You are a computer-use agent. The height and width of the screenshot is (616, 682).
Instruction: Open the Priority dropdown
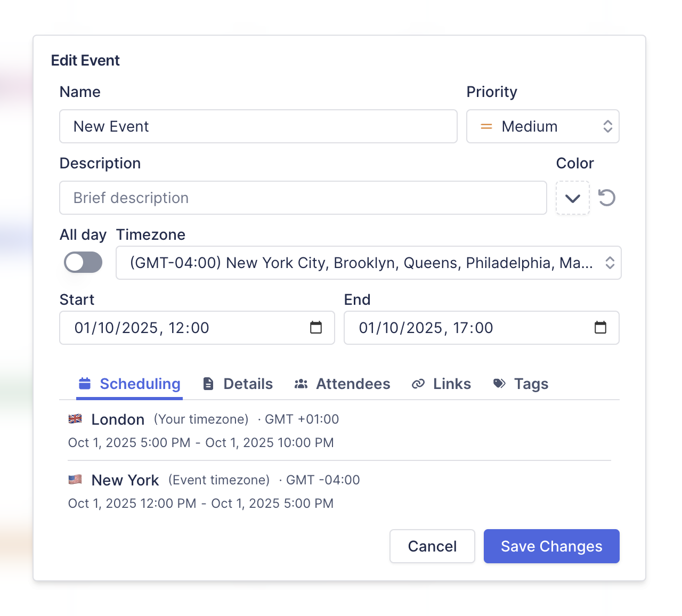(542, 126)
